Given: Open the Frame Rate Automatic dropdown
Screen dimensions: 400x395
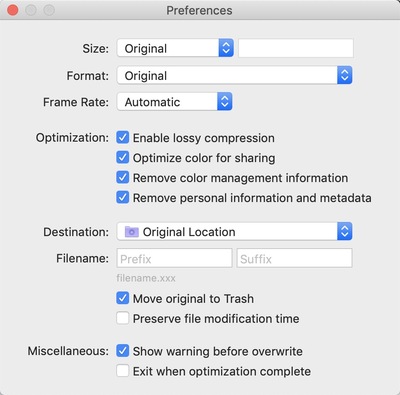Looking at the screenshot, I should [x=174, y=102].
